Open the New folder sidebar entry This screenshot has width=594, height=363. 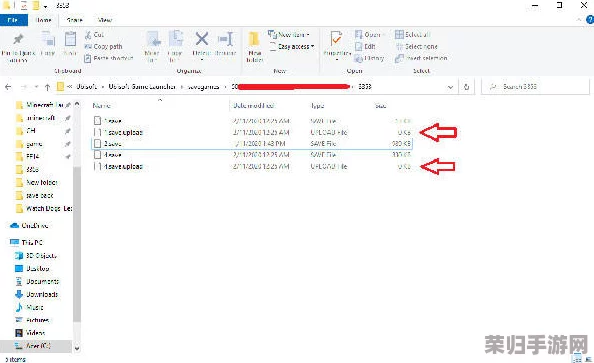(37, 183)
